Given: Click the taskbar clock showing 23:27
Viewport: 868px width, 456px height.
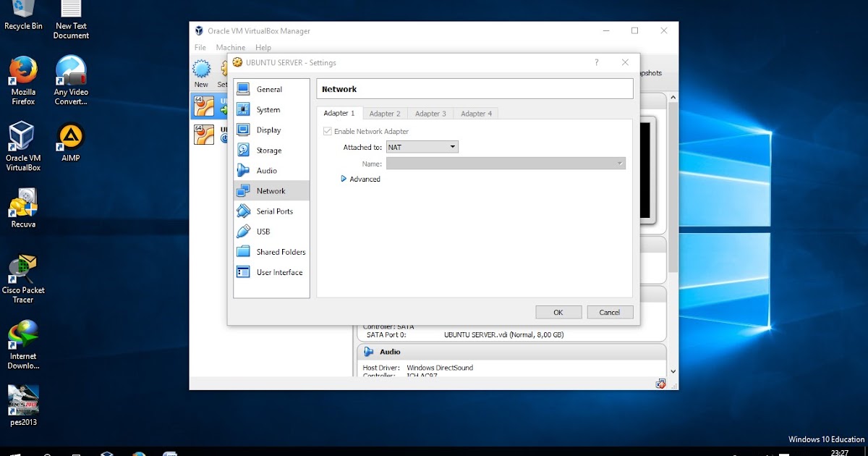Looking at the screenshot, I should (x=840, y=452).
